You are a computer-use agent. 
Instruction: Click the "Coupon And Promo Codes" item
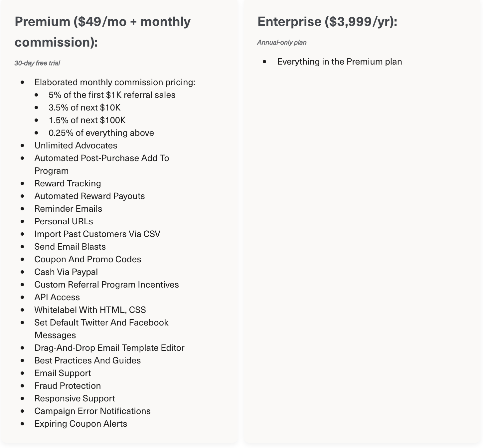click(x=88, y=259)
